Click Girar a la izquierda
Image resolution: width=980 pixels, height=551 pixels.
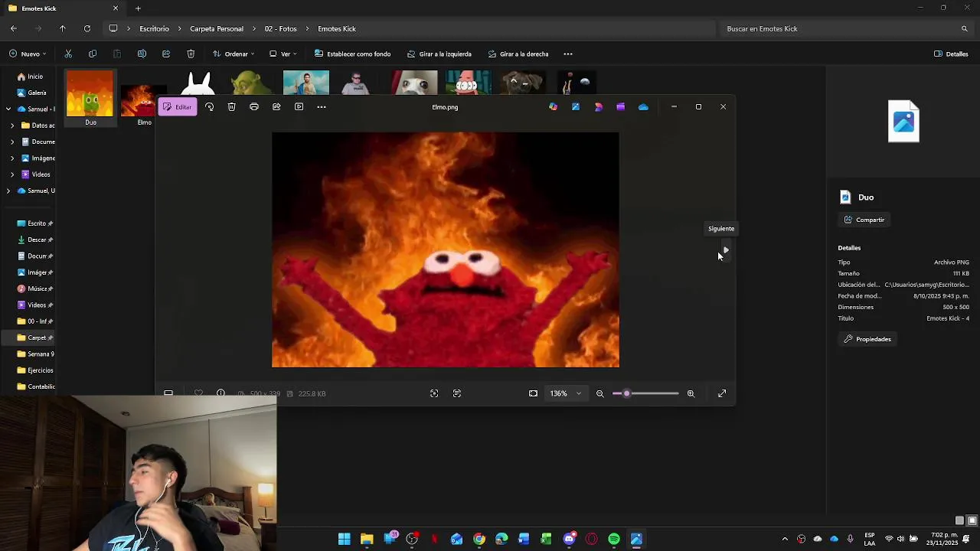click(x=439, y=54)
